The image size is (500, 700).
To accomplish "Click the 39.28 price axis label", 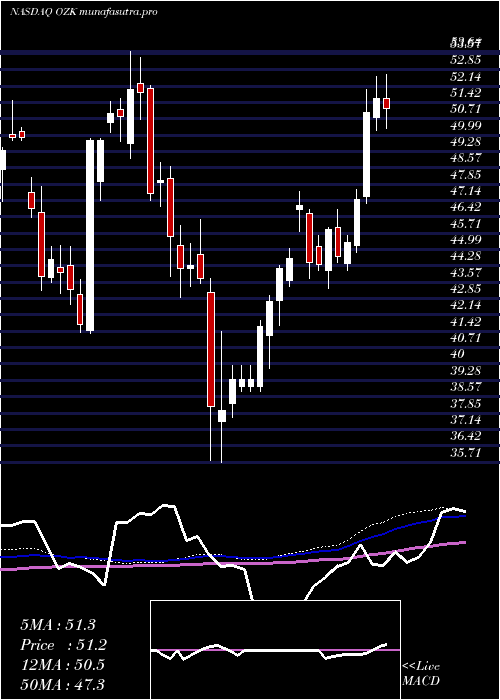I will pyautogui.click(x=466, y=371).
